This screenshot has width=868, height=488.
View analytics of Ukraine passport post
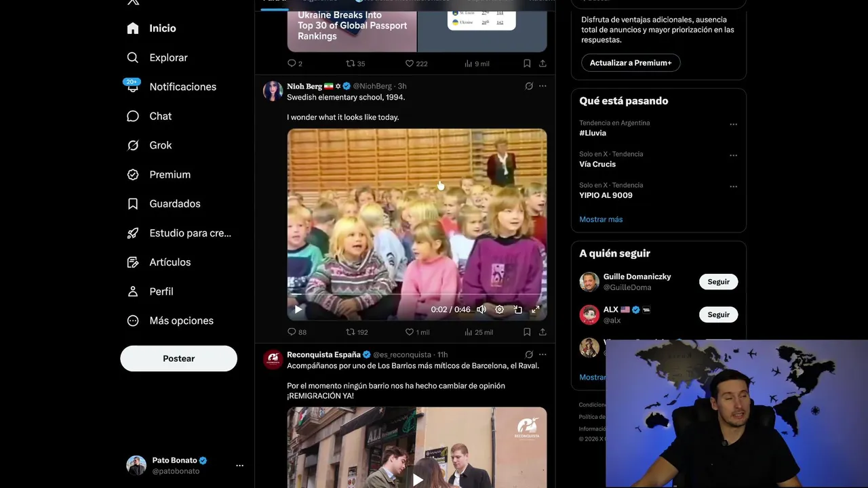[x=477, y=64]
